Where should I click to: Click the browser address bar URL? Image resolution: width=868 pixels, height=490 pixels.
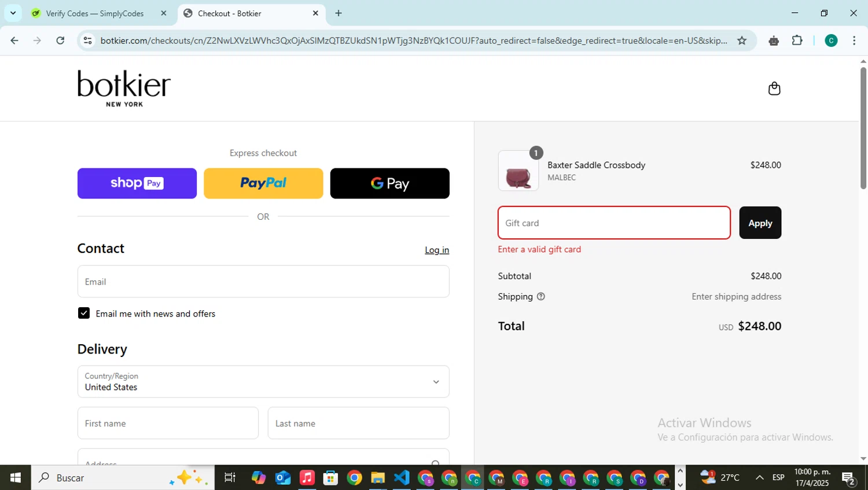(x=414, y=40)
